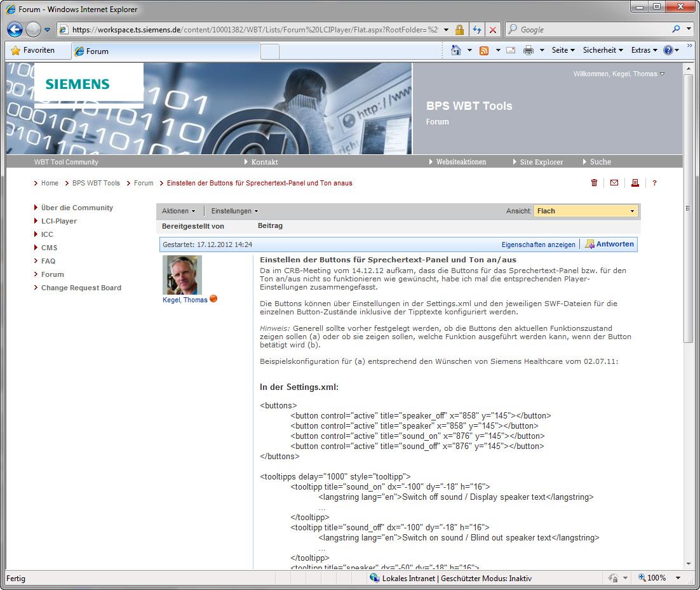Image resolution: width=700 pixels, height=590 pixels.
Task: Click the browser Back arrow button
Action: pos(15,29)
